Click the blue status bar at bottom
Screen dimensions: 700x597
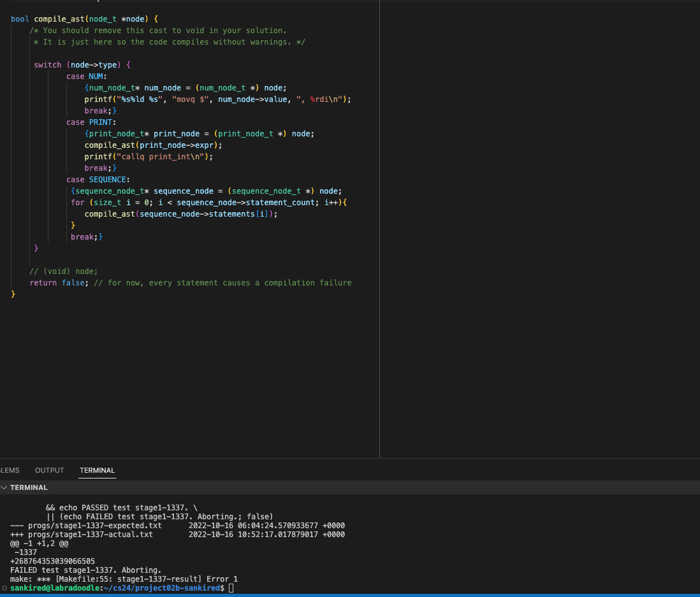click(x=350, y=595)
